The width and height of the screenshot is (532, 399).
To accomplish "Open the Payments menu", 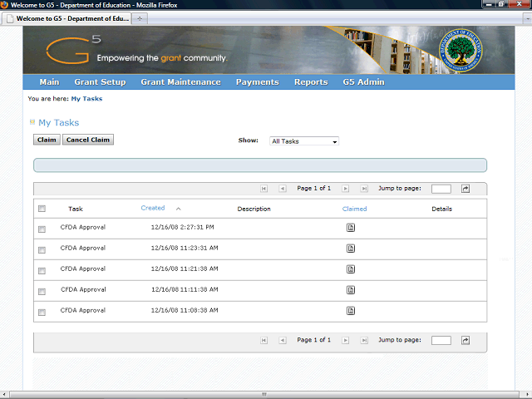I will coord(257,82).
